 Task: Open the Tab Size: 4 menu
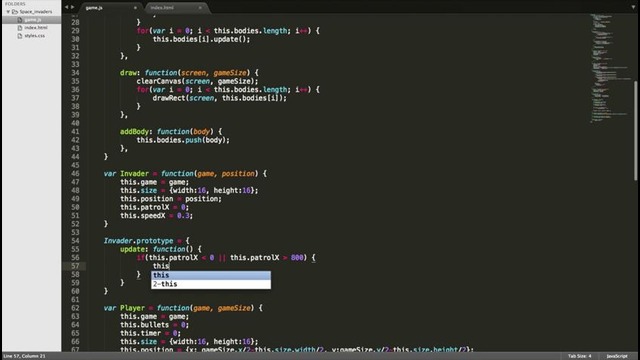pos(579,356)
